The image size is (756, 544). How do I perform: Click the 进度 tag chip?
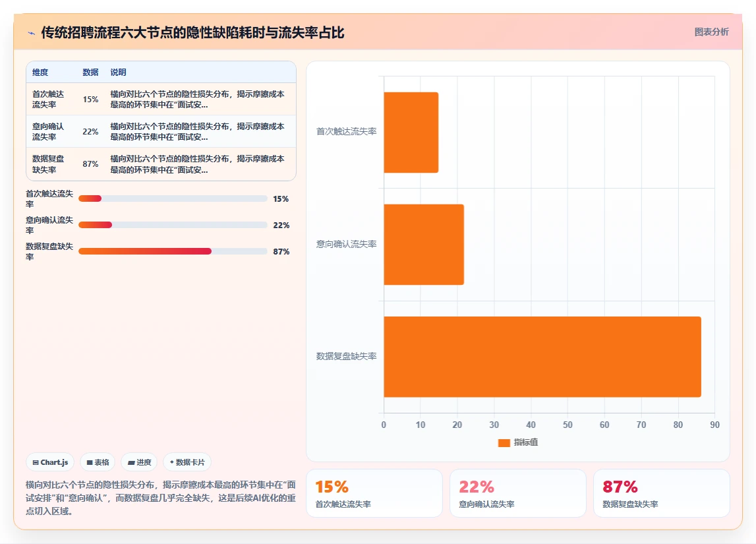[x=139, y=462]
